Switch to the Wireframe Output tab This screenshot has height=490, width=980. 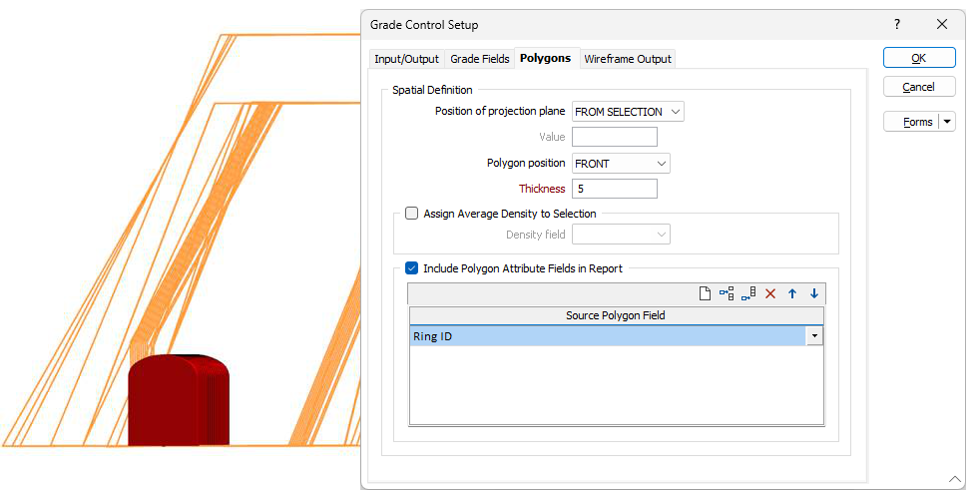click(x=627, y=59)
